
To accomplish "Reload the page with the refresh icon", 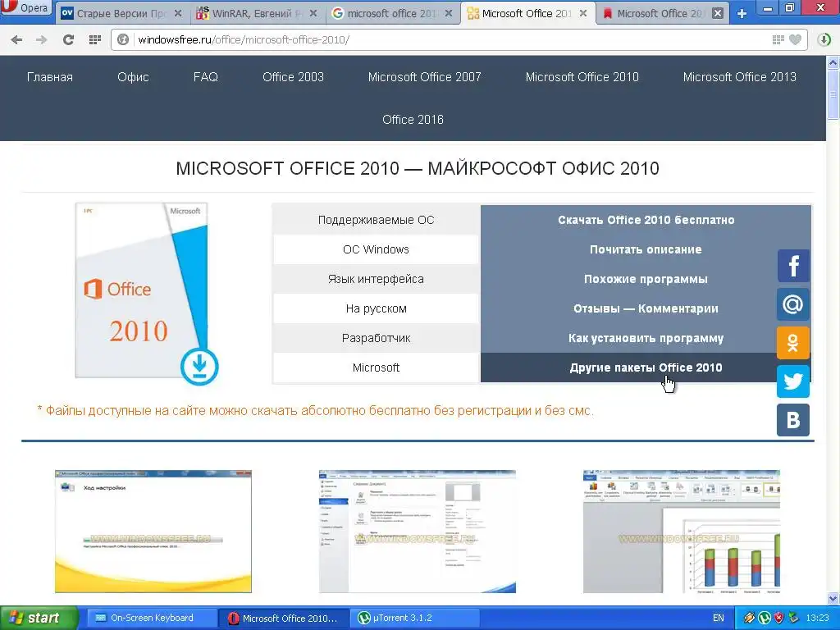I will coord(68,39).
